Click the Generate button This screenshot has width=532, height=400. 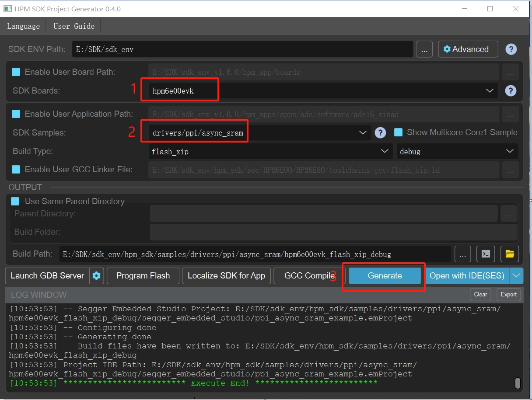385,276
